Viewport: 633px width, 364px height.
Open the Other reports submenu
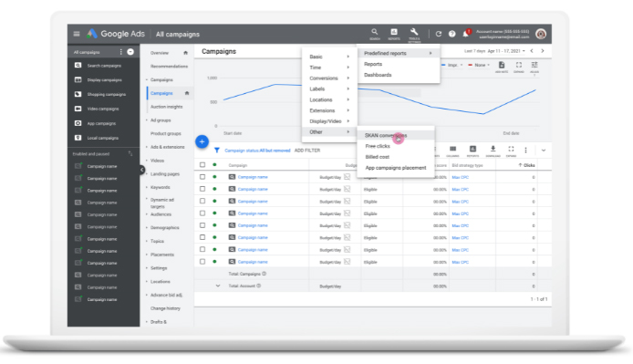[329, 132]
